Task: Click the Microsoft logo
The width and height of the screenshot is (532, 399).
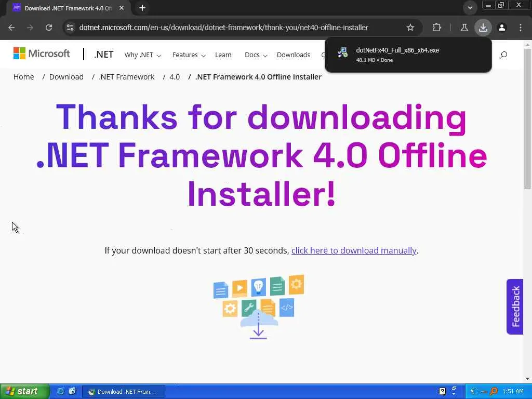Action: point(42,54)
